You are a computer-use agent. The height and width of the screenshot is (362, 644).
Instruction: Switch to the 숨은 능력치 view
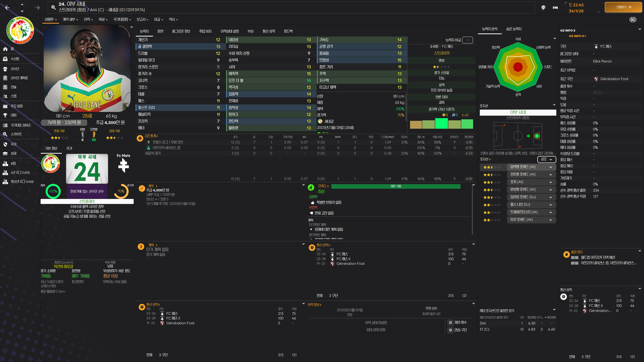click(514, 29)
